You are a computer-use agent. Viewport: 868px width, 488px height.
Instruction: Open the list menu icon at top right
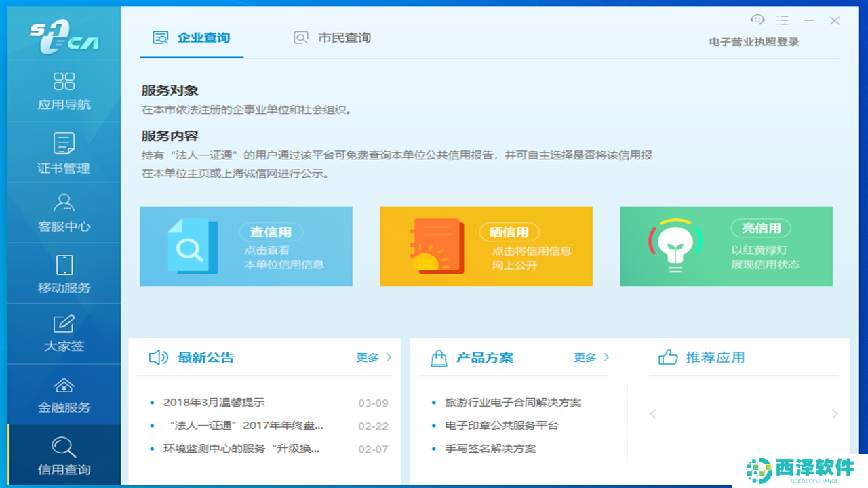point(783,20)
